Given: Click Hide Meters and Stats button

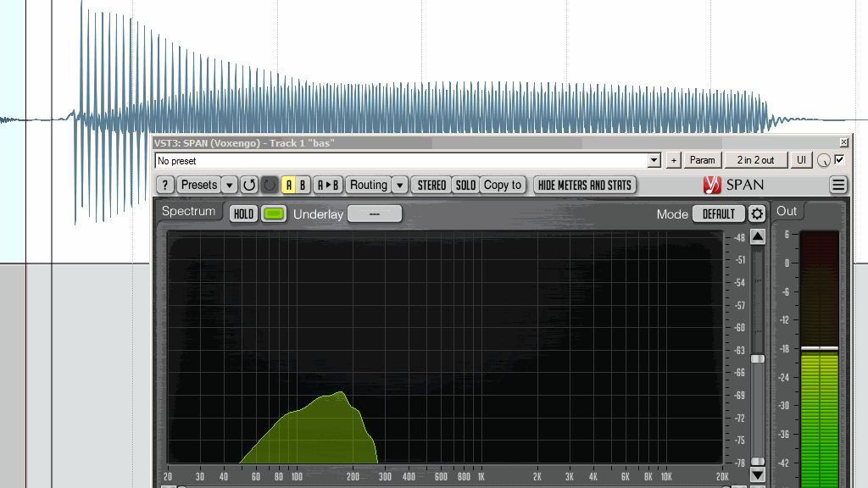Looking at the screenshot, I should (x=585, y=185).
